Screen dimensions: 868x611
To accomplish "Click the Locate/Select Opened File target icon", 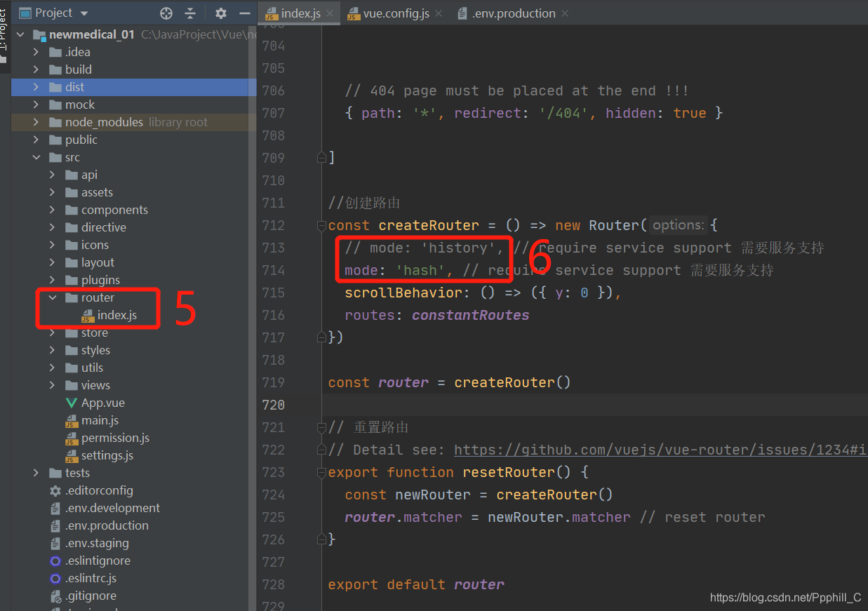I will pyautogui.click(x=166, y=13).
